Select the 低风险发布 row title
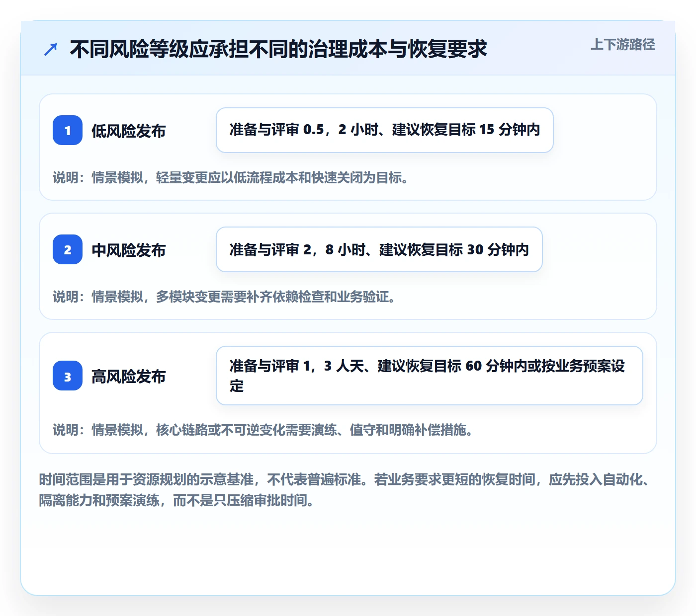696x616 pixels. [129, 131]
